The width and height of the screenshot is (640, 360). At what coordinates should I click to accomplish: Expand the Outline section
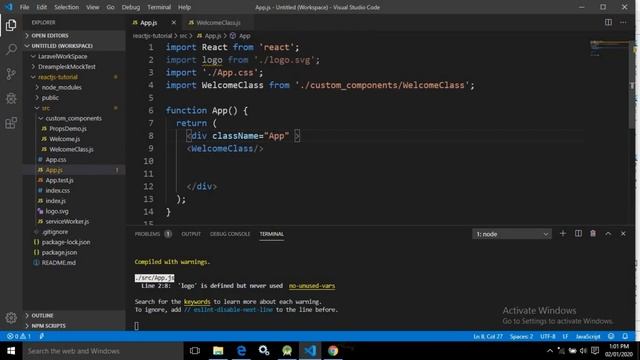tap(74, 316)
